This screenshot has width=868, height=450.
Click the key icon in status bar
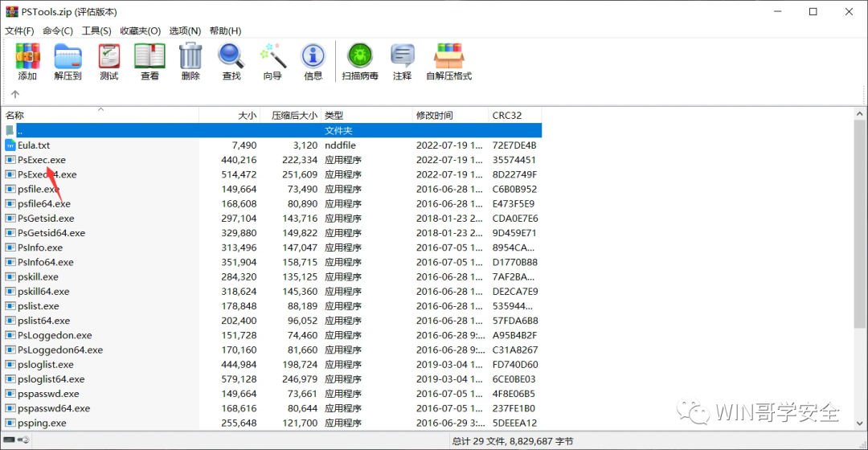click(x=23, y=440)
